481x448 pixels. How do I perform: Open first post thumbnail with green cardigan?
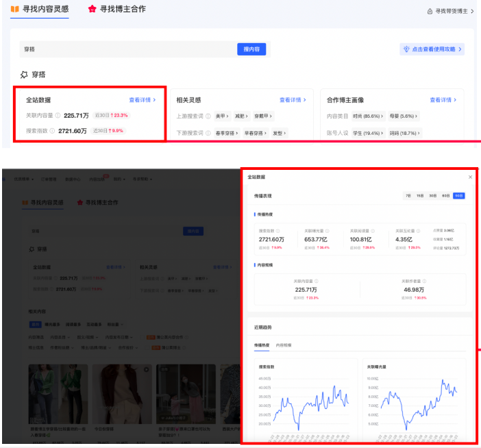(x=58, y=394)
